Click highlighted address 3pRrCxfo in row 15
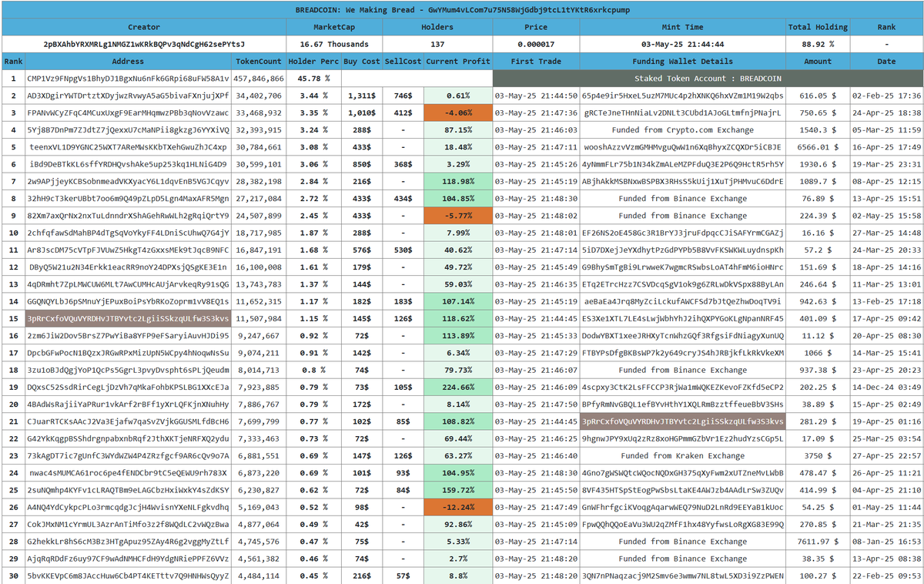The image size is (924, 584). [x=128, y=318]
